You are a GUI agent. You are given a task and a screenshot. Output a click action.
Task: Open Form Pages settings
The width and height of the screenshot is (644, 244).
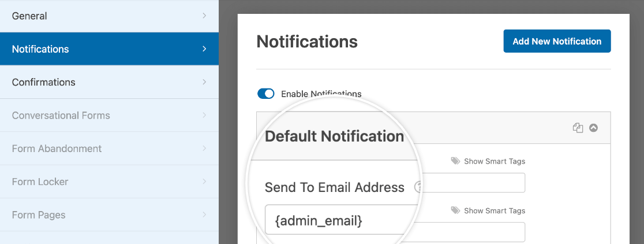(109, 215)
